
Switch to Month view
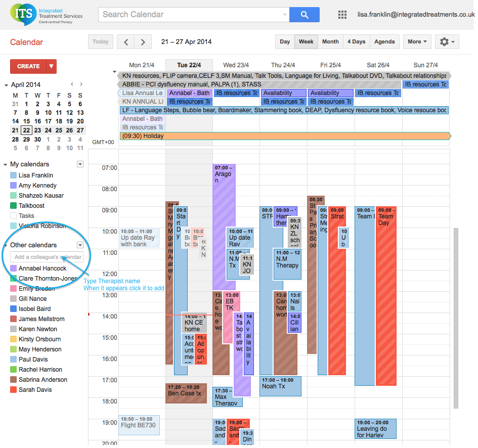pyautogui.click(x=330, y=42)
